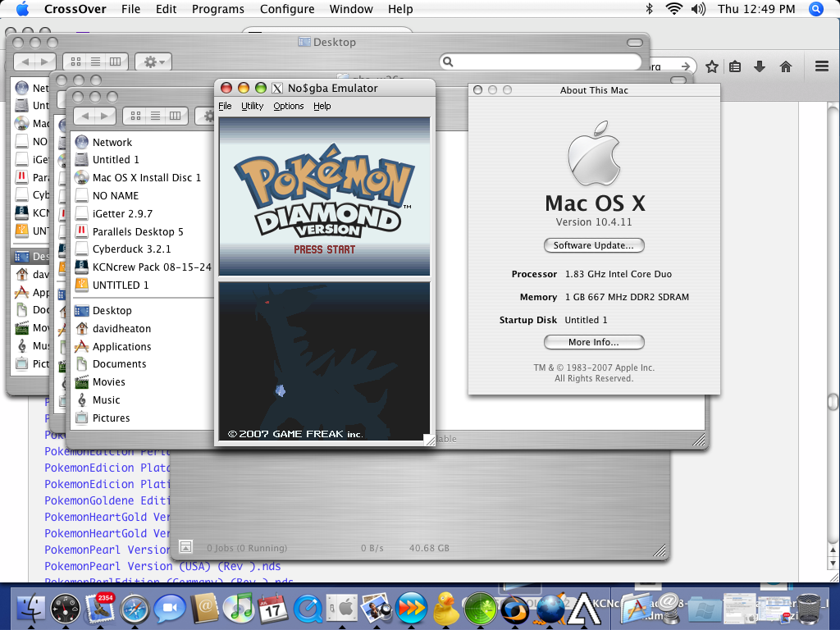The width and height of the screenshot is (840, 630).
Task: Click the menu bar clock showing Thu 12:49 PM
Action: [x=756, y=9]
